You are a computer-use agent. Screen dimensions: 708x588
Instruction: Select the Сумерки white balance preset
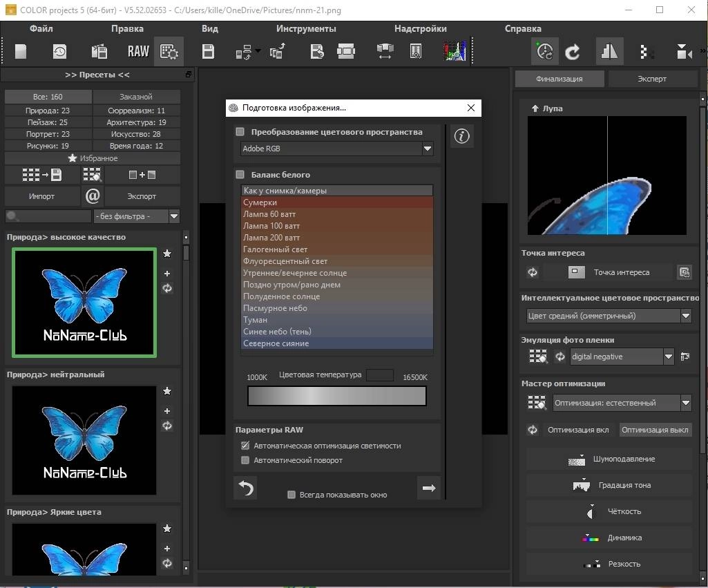337,202
